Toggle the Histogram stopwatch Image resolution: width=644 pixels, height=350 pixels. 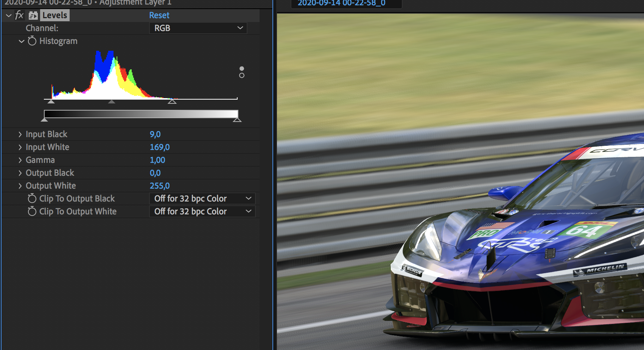pyautogui.click(x=32, y=41)
